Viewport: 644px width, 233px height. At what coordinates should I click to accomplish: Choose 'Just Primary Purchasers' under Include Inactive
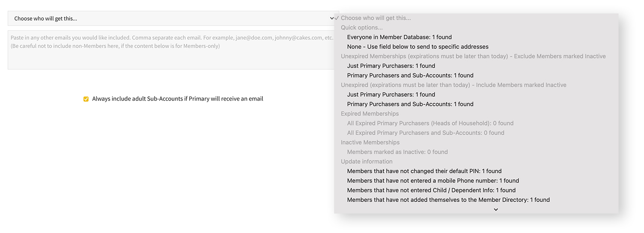[391, 95]
